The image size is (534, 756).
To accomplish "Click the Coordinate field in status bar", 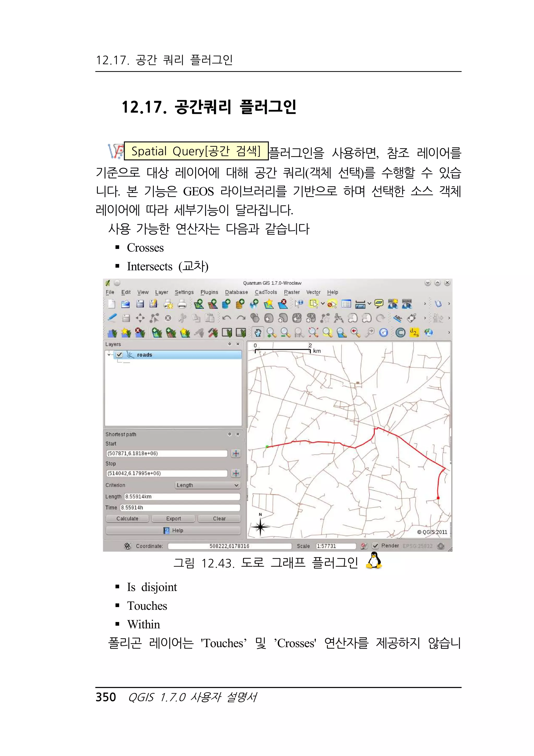I will pos(230,546).
